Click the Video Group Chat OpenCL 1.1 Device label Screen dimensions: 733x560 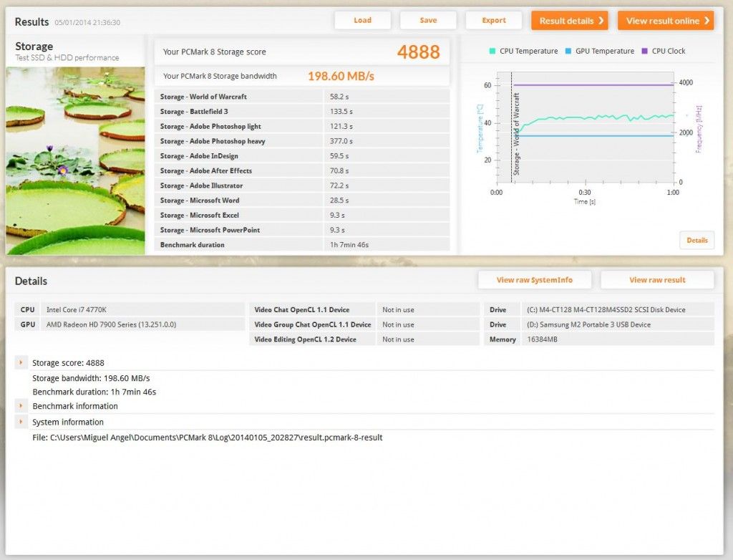click(x=313, y=324)
